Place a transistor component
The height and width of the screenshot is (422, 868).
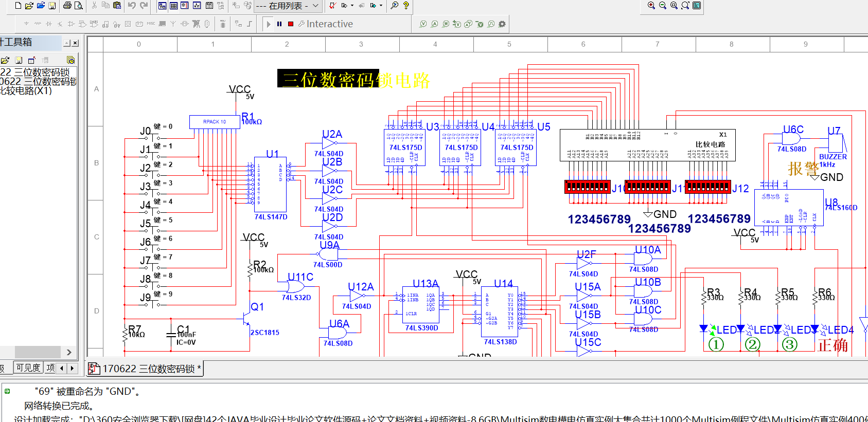coord(60,24)
